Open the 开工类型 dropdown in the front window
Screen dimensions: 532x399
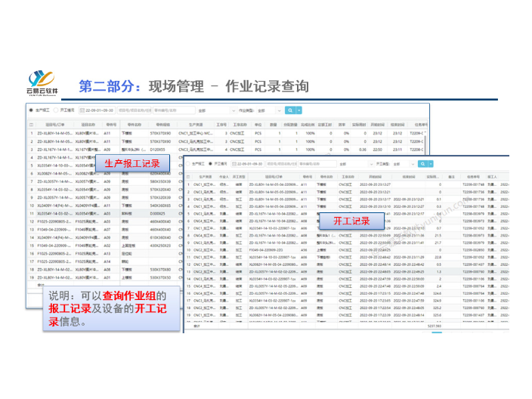(x=404, y=164)
